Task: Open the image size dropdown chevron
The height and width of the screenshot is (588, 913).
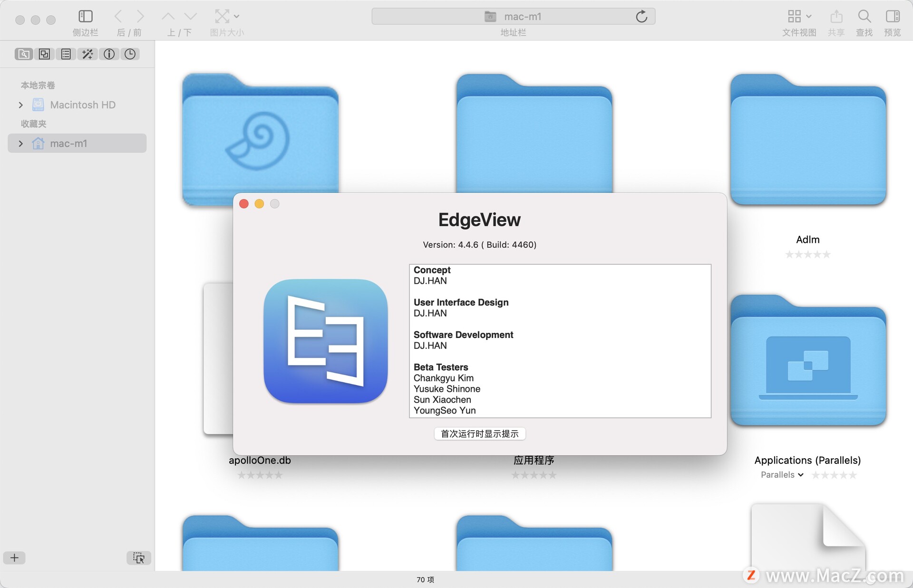Action: coord(236,16)
